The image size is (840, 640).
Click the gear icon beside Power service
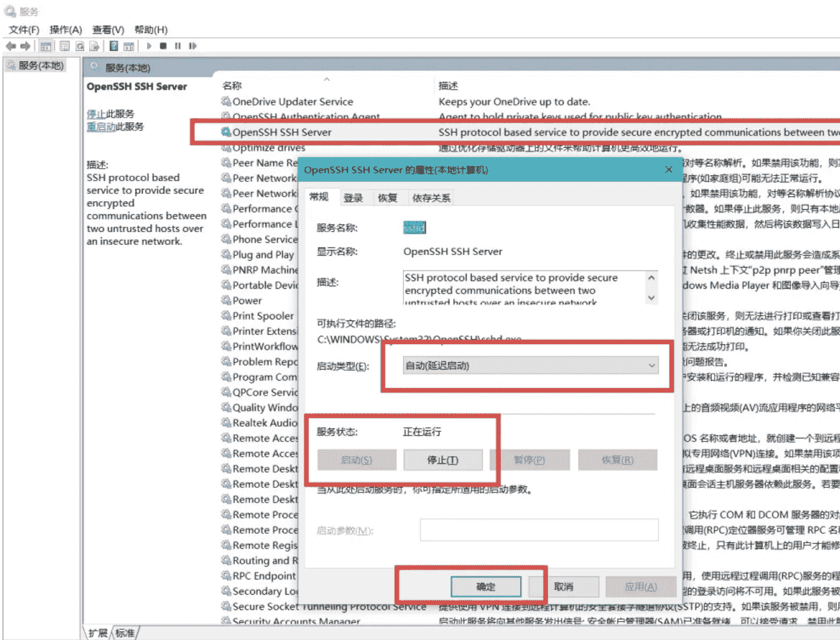226,300
